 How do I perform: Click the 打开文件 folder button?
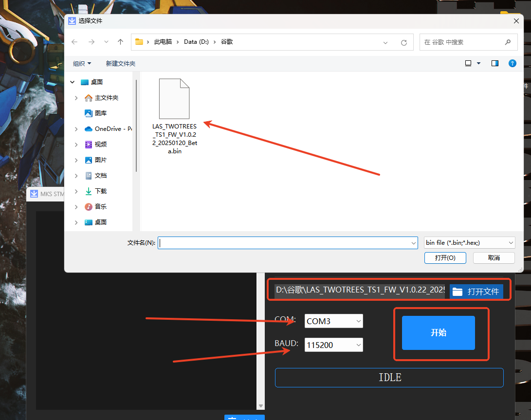pos(476,292)
